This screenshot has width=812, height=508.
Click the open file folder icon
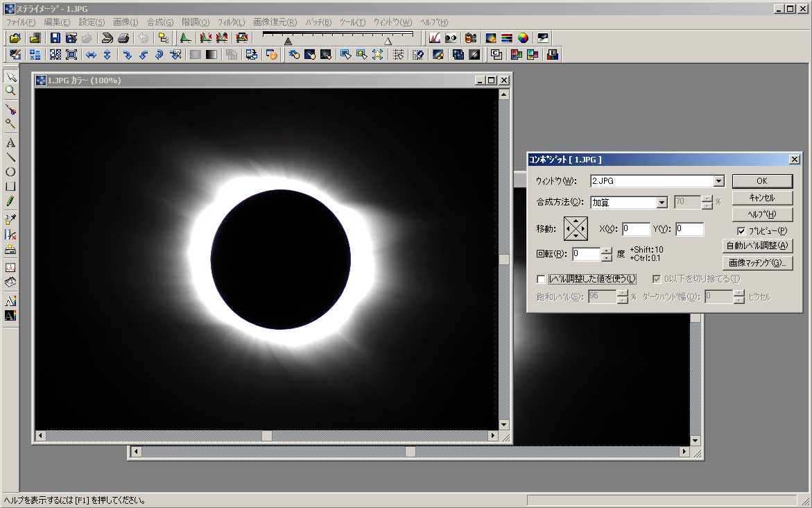click(x=15, y=38)
